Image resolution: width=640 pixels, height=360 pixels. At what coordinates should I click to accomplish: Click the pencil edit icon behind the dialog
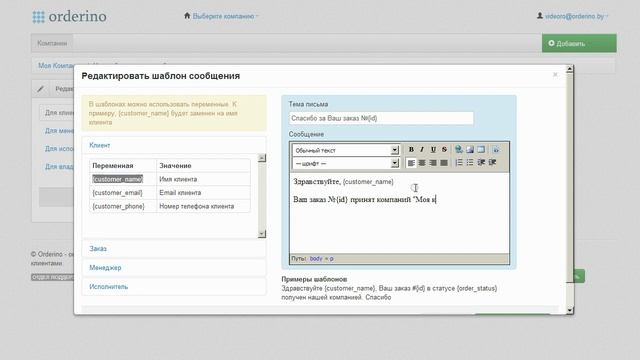[x=40, y=89]
